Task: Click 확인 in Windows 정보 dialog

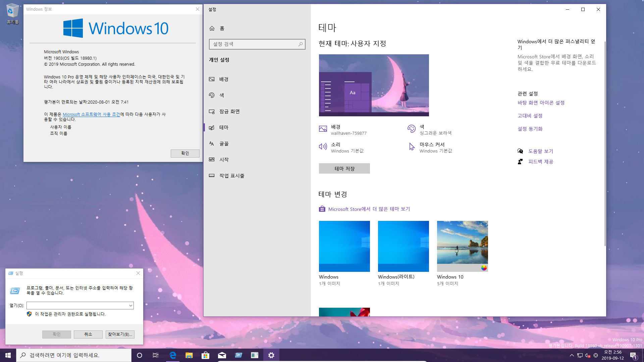Action: click(185, 154)
